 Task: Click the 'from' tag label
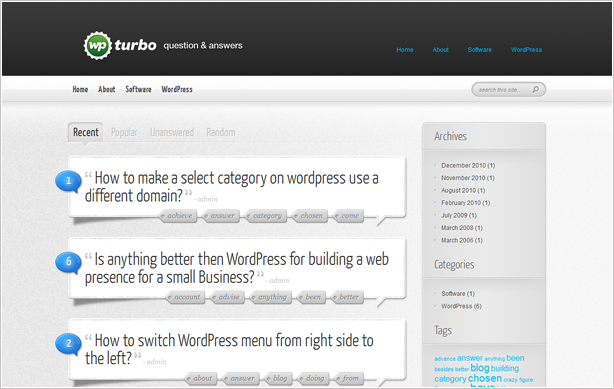(x=350, y=378)
